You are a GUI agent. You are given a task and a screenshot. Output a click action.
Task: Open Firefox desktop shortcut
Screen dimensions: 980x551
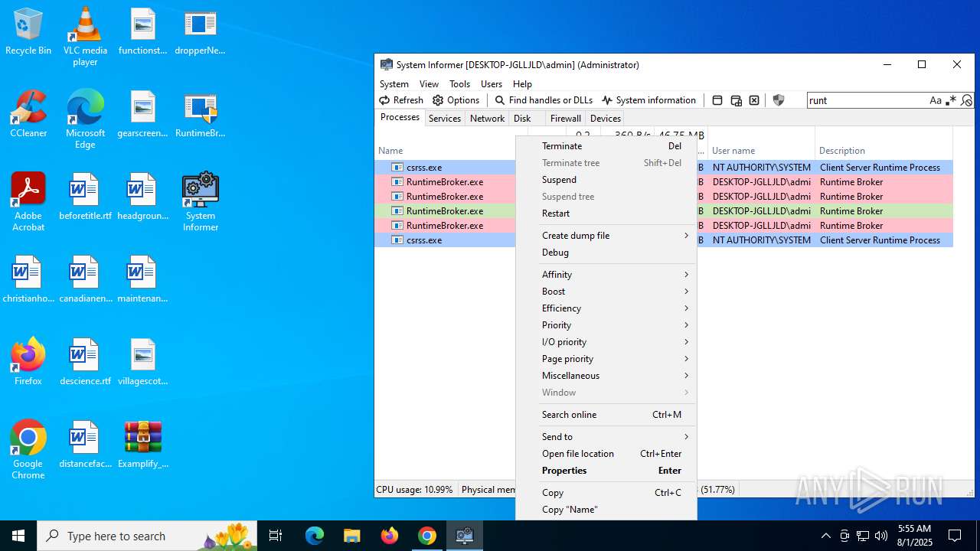28,361
